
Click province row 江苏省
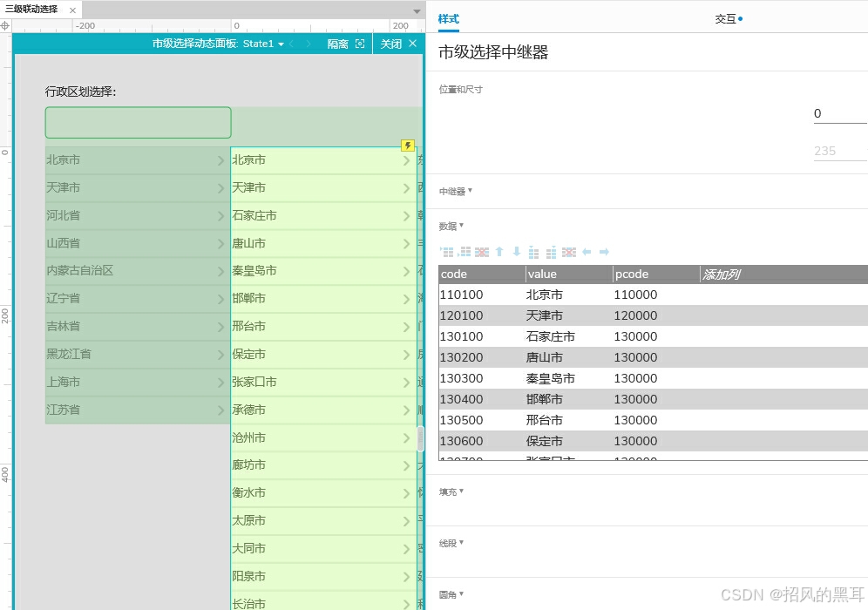[138, 410]
